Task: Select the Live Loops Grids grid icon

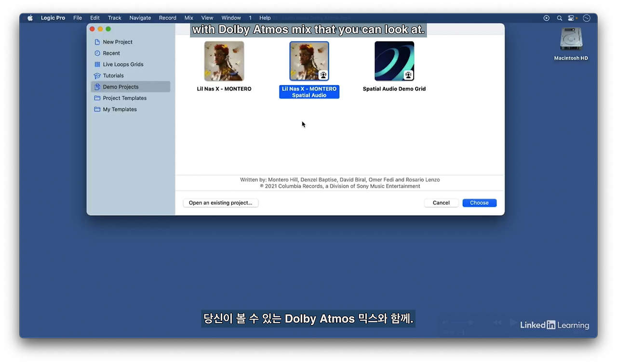Action: [x=97, y=65]
